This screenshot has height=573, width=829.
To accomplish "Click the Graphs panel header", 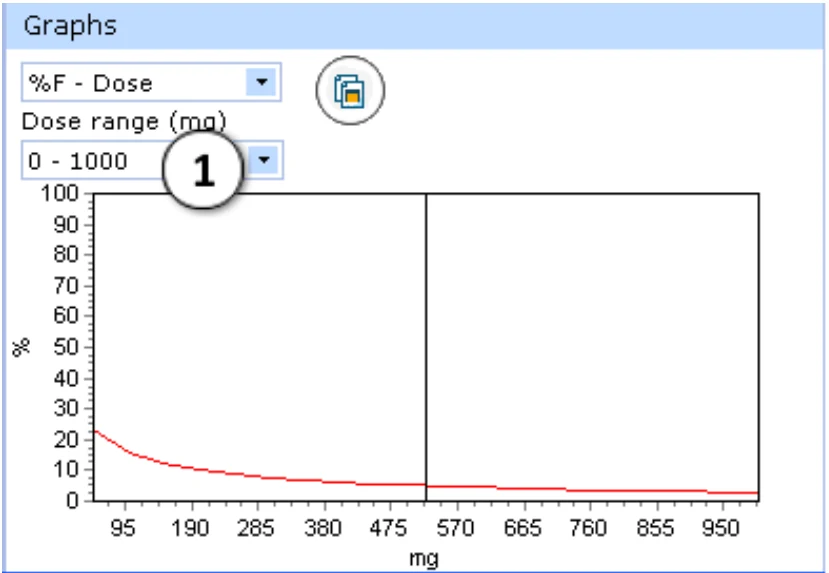I will coord(415,26).
